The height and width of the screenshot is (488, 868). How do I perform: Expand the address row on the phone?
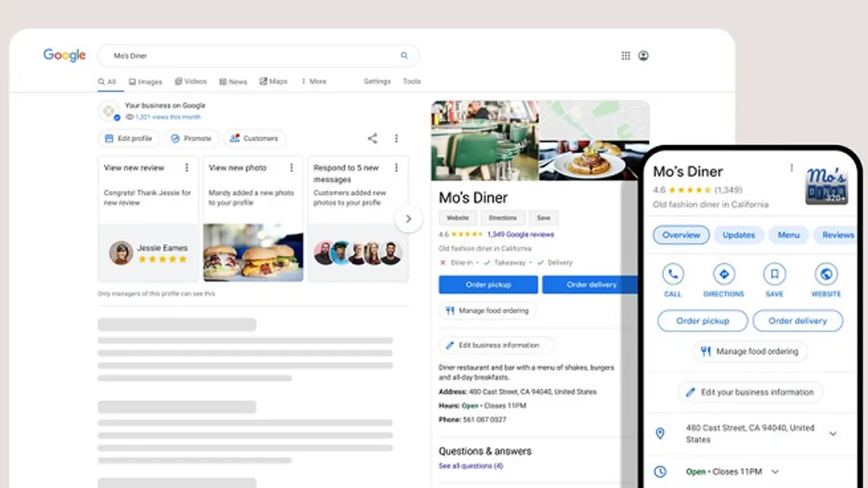click(x=833, y=434)
